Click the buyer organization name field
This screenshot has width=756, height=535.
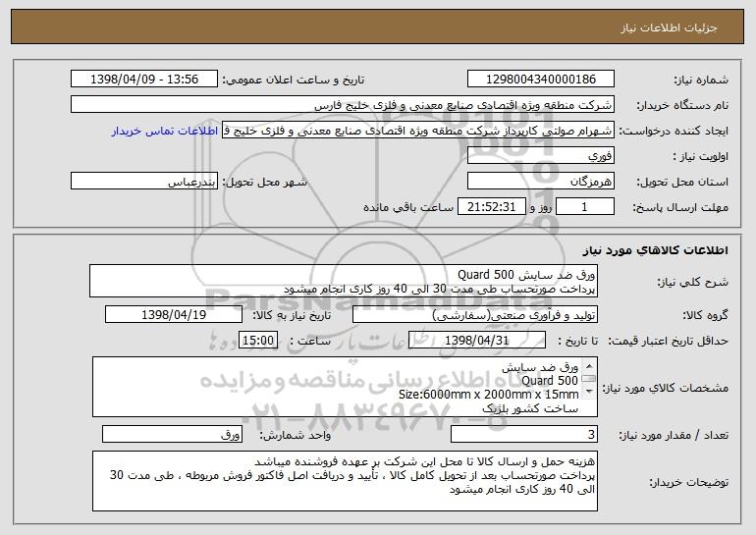343,104
